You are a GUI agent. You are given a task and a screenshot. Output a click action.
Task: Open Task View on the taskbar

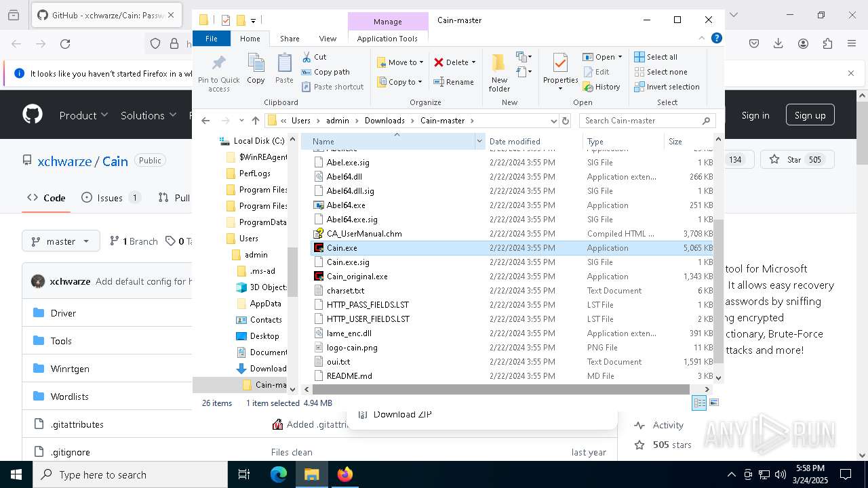244,474
